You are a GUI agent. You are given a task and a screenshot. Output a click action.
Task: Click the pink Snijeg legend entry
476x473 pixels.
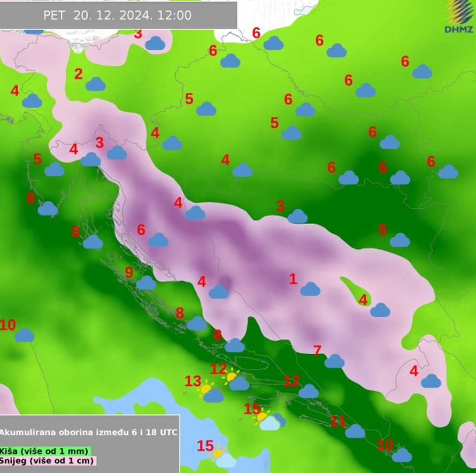tap(48, 460)
